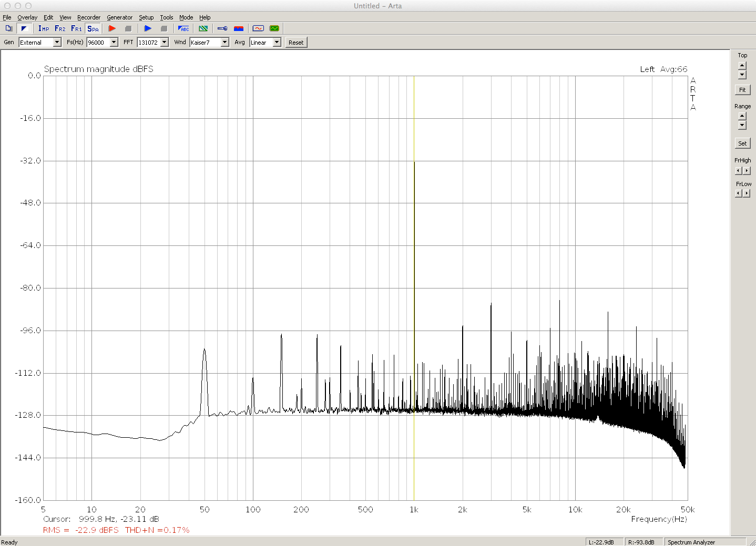Open the Tools menu
Screen dimensions: 756x546
coord(167,17)
